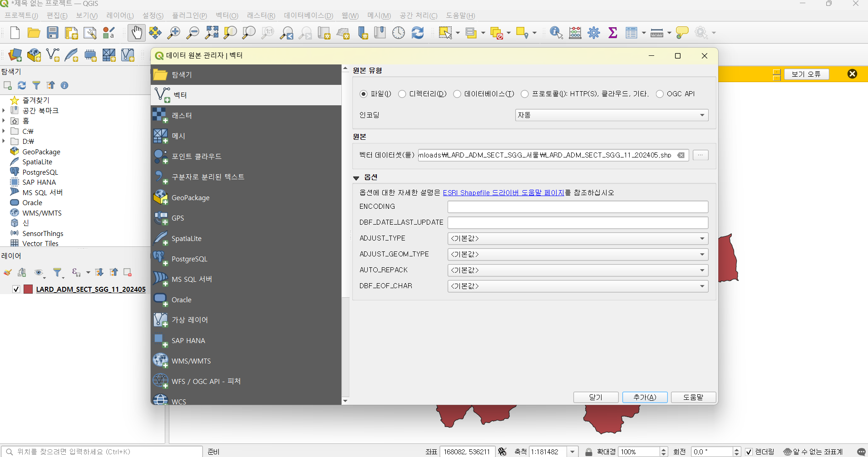Open the 벡터 menu
Viewport: 868px width, 457px height.
pyautogui.click(x=227, y=15)
